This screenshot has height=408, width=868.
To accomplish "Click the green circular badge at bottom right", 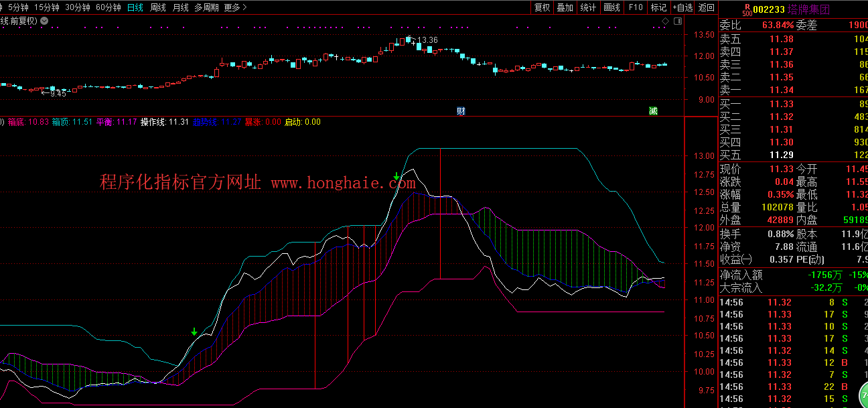I will click(x=861, y=395).
